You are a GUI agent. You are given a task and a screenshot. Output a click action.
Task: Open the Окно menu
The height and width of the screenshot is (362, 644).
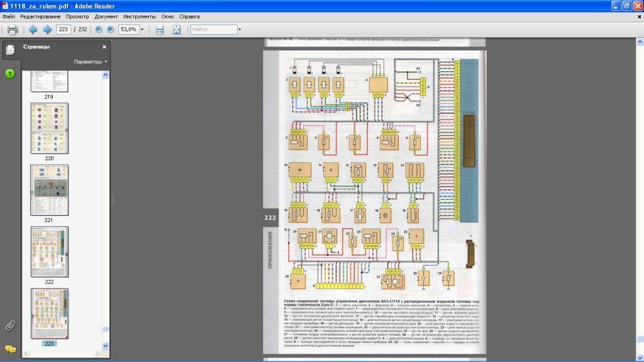coord(167,17)
